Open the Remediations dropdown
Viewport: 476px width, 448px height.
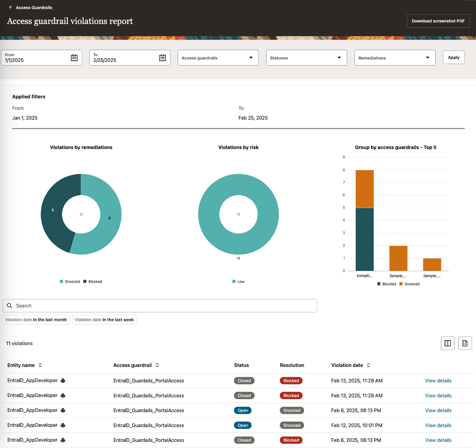click(395, 57)
